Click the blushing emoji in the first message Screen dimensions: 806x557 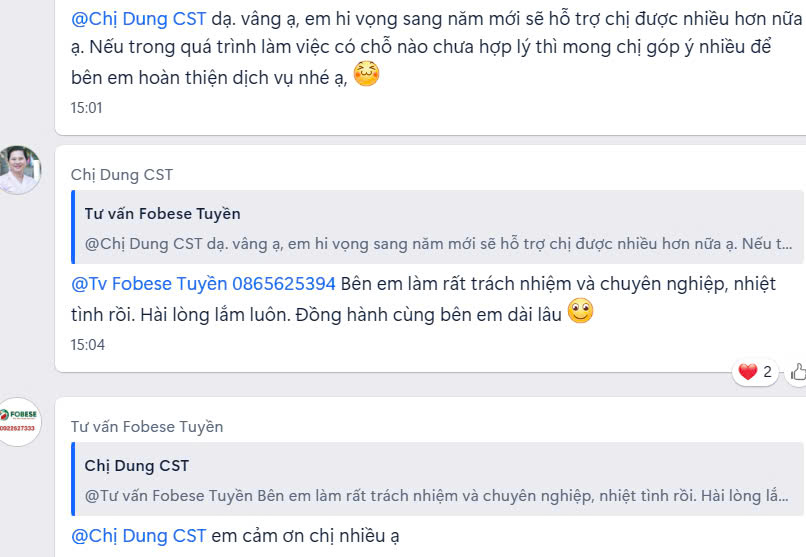click(x=366, y=75)
